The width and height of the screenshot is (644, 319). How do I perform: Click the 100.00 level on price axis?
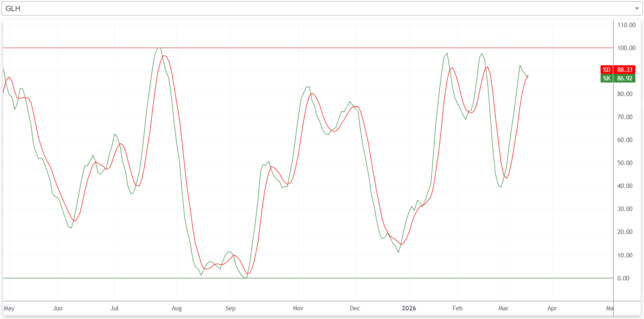click(626, 48)
